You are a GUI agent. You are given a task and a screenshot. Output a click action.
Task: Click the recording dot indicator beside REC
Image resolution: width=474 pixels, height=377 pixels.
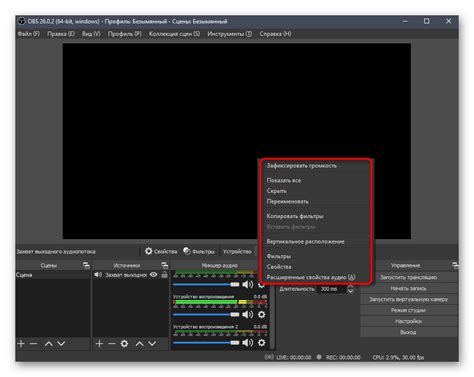click(x=319, y=357)
